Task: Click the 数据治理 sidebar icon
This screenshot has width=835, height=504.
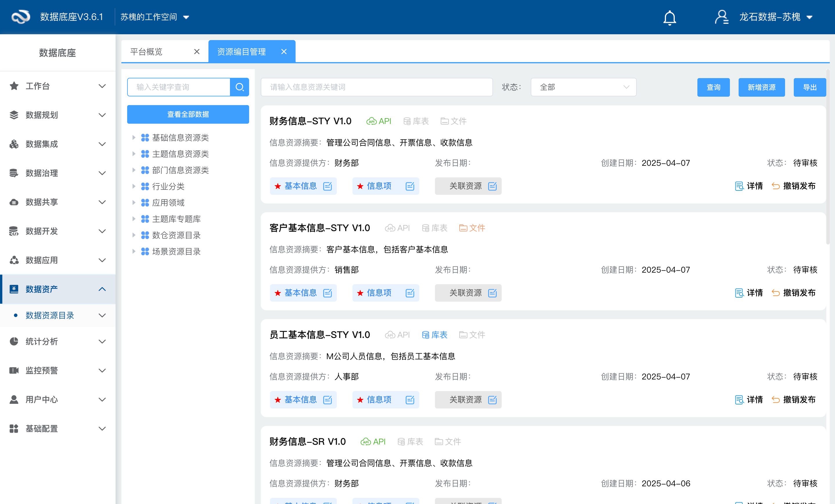Action: (14, 173)
